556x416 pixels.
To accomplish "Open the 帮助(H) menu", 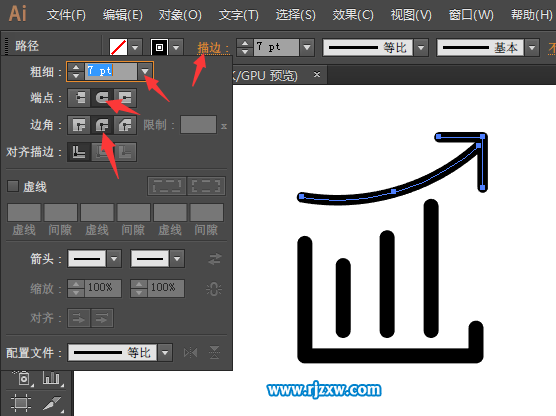I will 532,15.
